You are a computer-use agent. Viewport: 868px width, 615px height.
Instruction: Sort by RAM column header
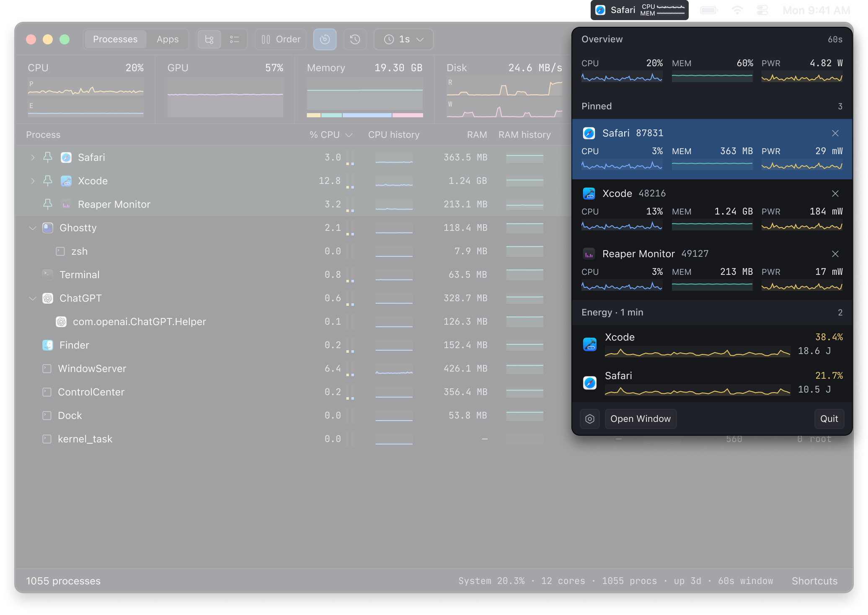(477, 135)
